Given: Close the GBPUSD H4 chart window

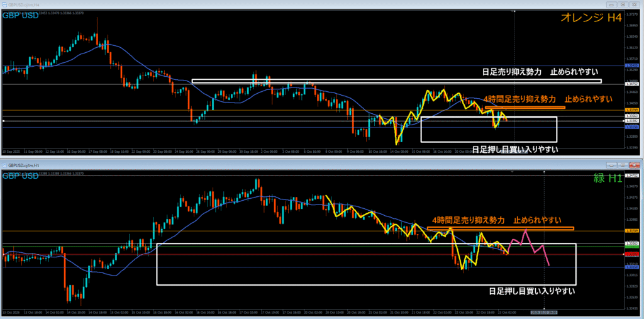Looking at the screenshot, I should (x=634, y=4).
